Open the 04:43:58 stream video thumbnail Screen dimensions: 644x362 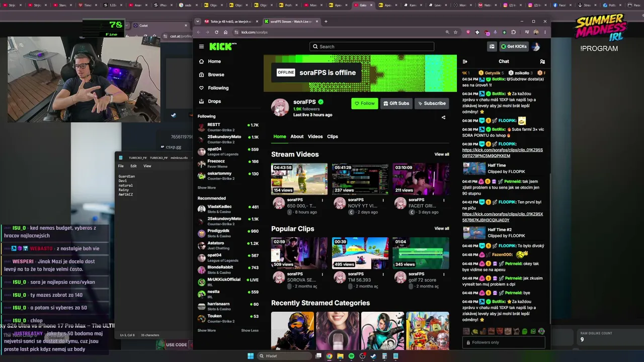pyautogui.click(x=299, y=178)
